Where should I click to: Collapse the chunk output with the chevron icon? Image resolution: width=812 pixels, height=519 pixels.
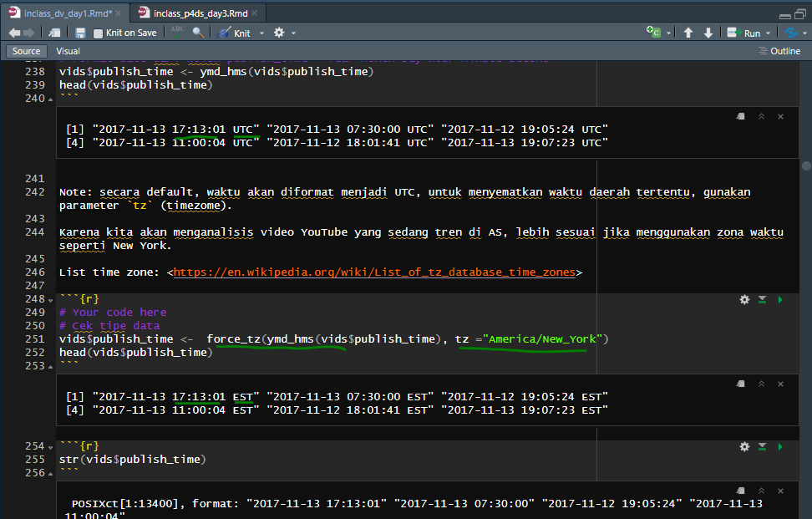coord(760,116)
